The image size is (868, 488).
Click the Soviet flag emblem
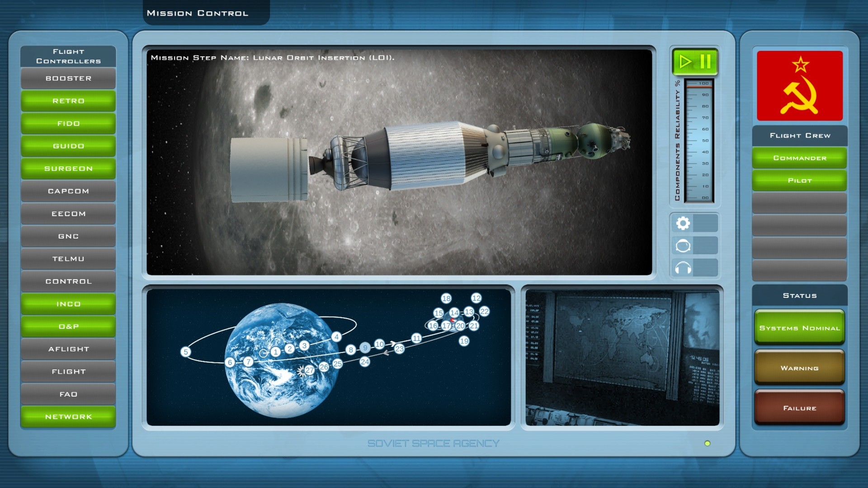click(x=799, y=86)
